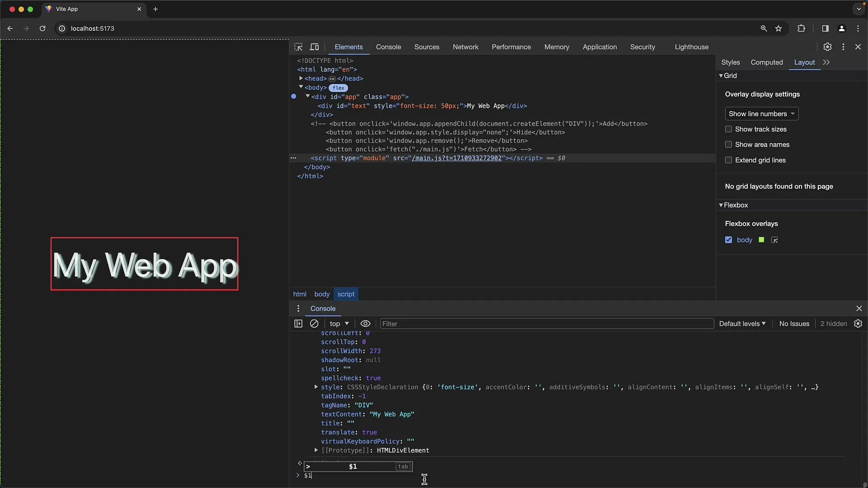Switch to the Computed side tab

[767, 62]
